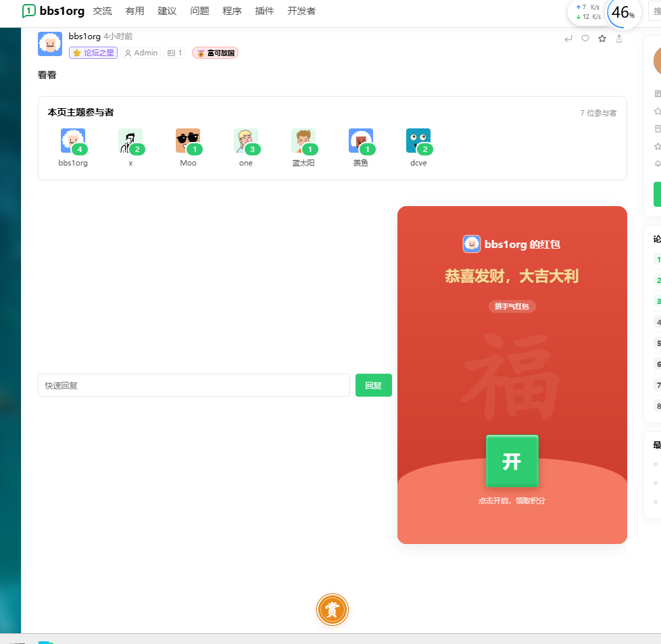Open participant bbs1org avatar
Screen dimensions: 661x644
73,141
